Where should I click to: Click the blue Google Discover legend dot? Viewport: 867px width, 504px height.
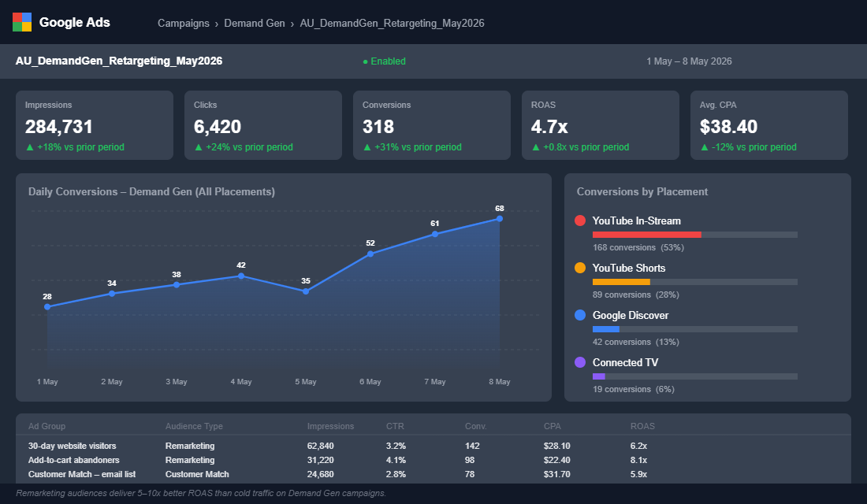(580, 315)
